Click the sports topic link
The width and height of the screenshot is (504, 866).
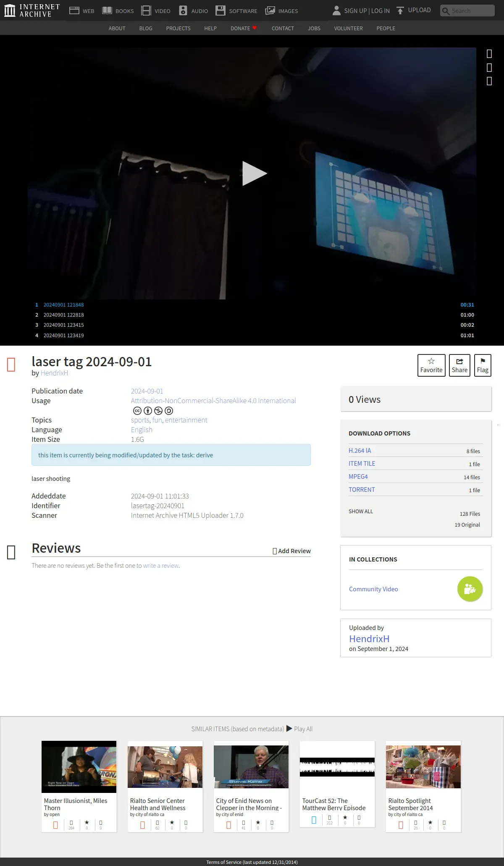pyautogui.click(x=140, y=420)
